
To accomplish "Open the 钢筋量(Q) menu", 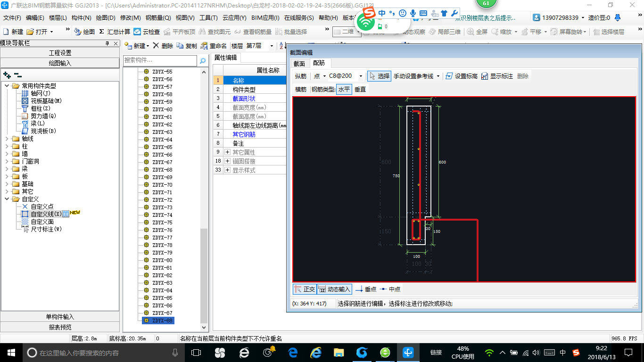I will click(x=158, y=18).
